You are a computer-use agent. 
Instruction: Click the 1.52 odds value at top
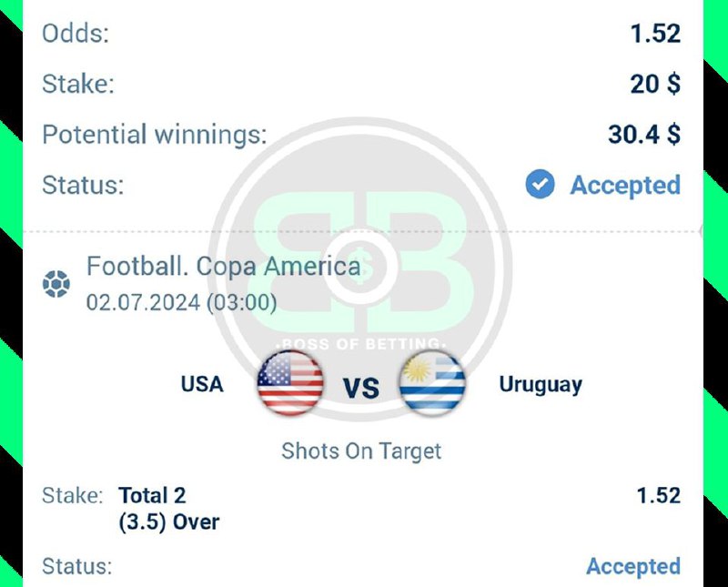pyautogui.click(x=655, y=35)
